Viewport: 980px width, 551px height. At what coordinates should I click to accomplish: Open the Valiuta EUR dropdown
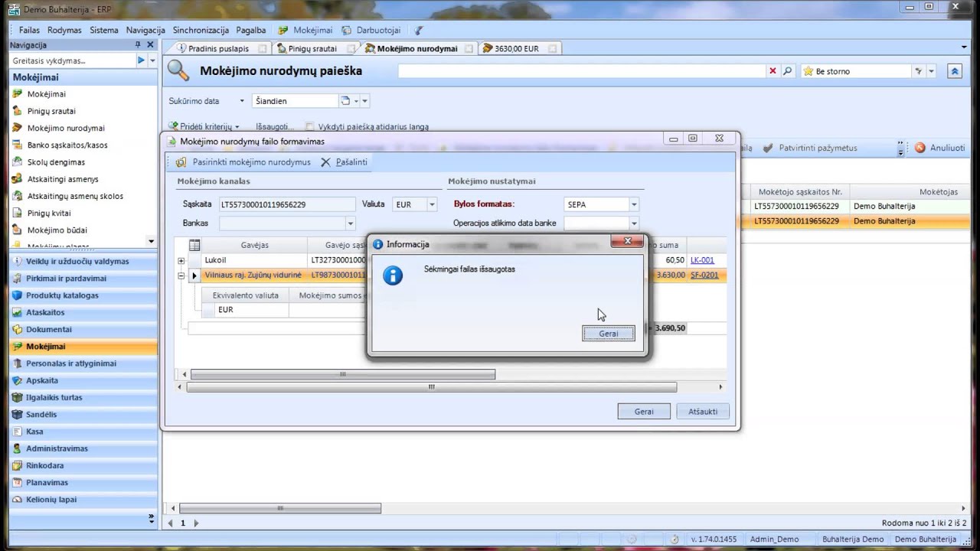pos(432,204)
